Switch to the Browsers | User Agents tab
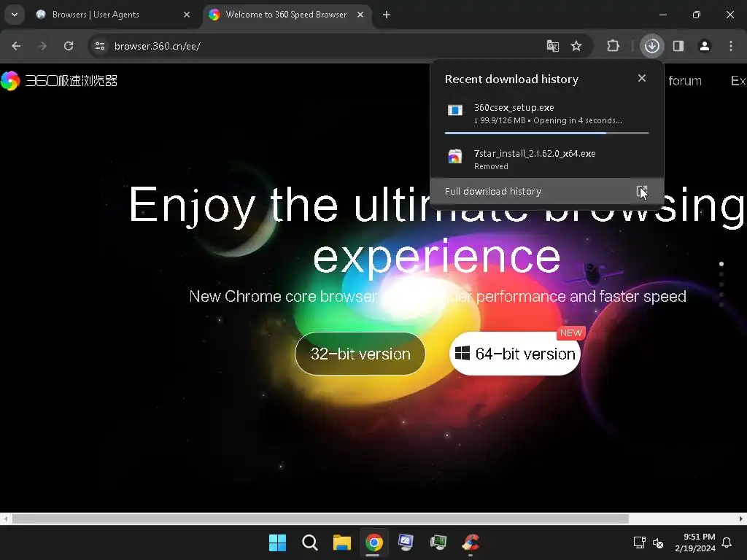This screenshot has height=560, width=747. [113, 15]
